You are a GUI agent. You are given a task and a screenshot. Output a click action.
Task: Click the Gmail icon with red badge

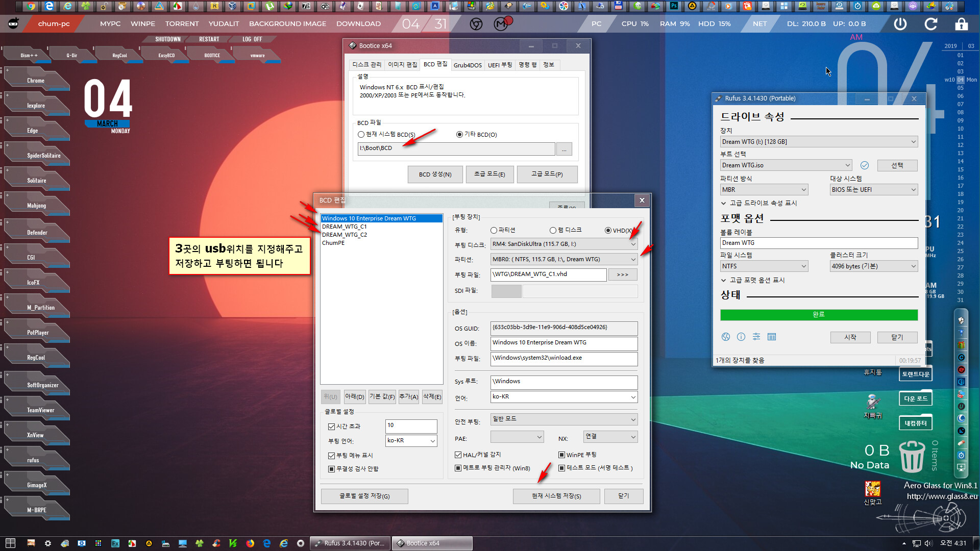(502, 23)
